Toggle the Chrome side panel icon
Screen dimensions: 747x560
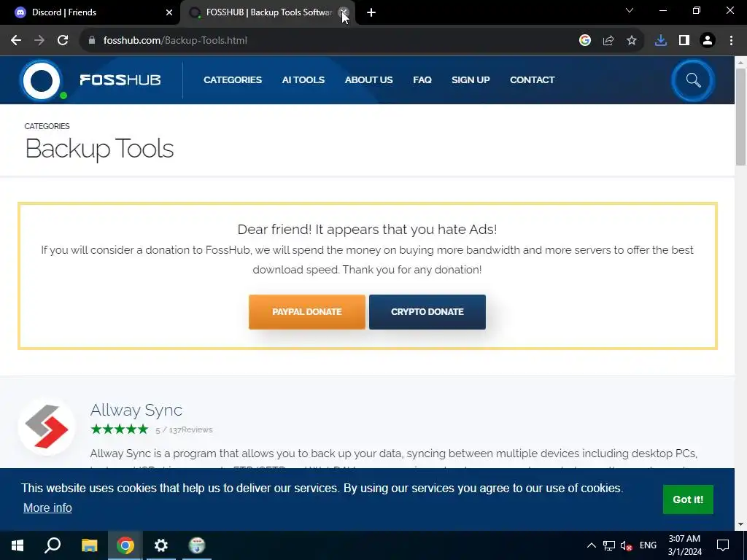[684, 41]
